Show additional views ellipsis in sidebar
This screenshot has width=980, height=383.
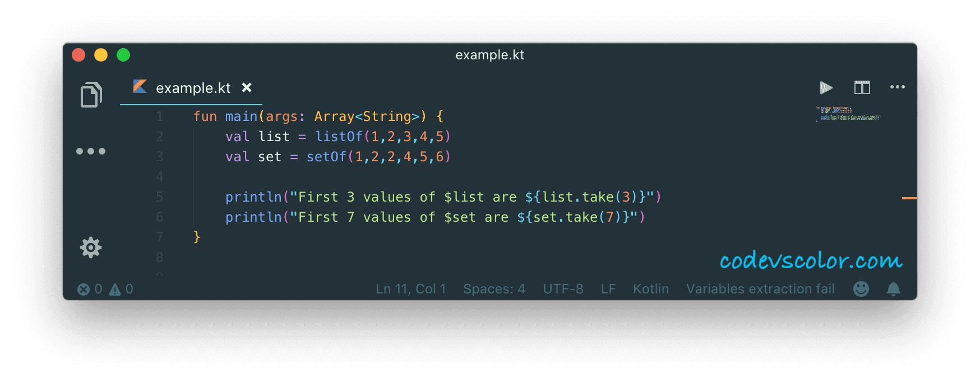pyautogui.click(x=91, y=151)
